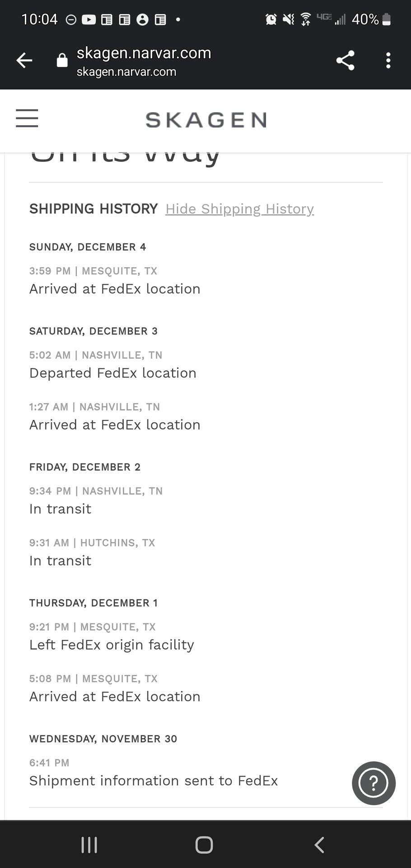Tap the SKAGEN logo
This screenshot has width=411, height=868.
click(x=206, y=120)
